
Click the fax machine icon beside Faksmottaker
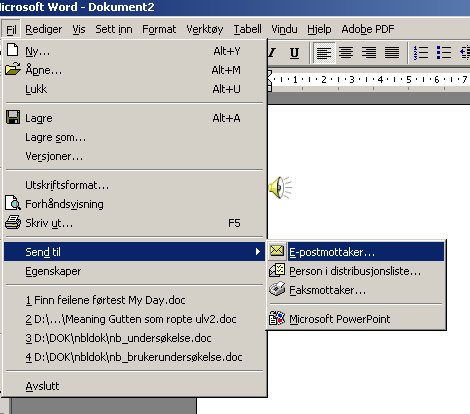(277, 289)
